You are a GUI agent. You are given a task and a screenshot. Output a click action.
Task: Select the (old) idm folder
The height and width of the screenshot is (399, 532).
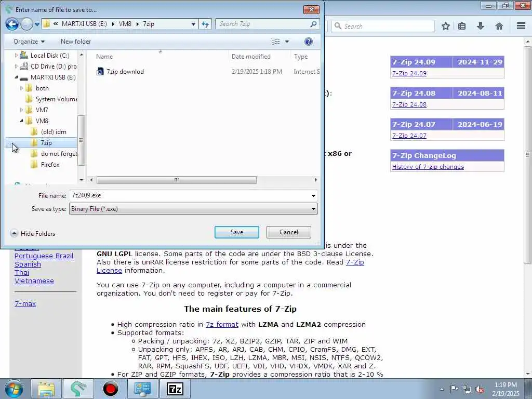pyautogui.click(x=54, y=132)
